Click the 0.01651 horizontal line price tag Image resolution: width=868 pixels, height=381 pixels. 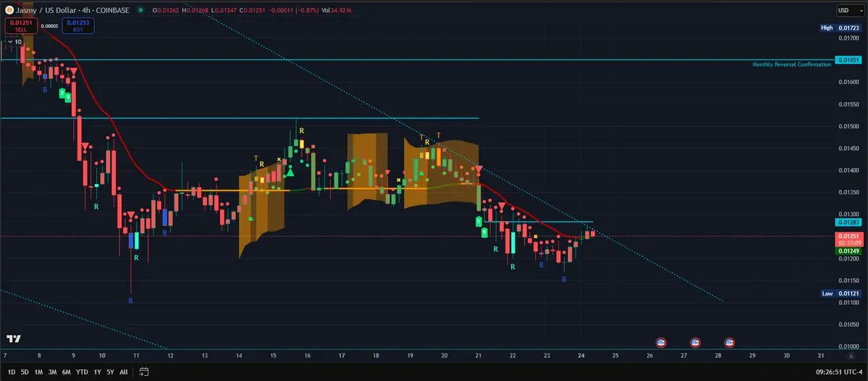tap(848, 59)
